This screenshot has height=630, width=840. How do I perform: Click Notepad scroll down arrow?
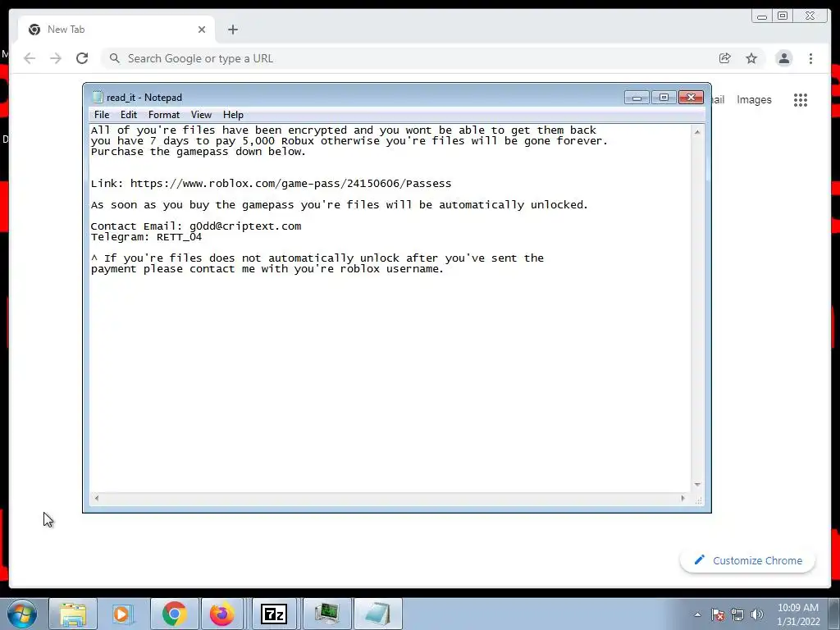(697, 484)
